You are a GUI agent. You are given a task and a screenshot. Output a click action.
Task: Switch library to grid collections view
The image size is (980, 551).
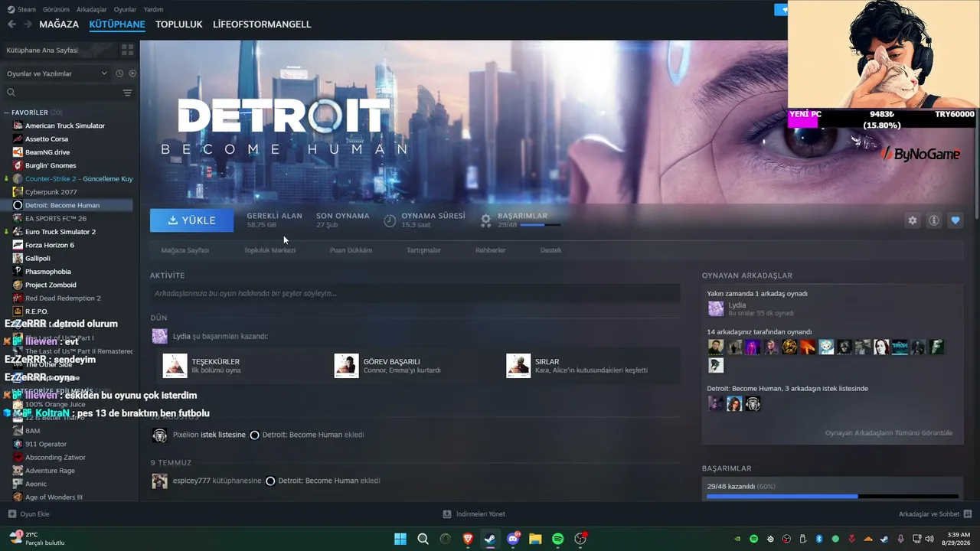coord(127,50)
